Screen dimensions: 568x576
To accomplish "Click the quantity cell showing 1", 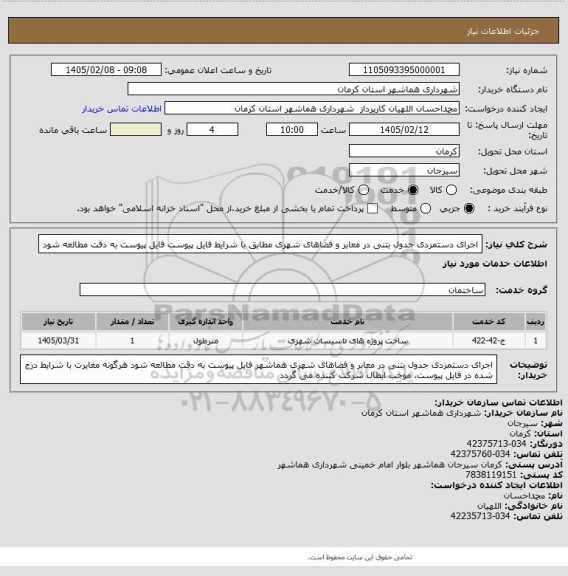I will coord(132,341).
